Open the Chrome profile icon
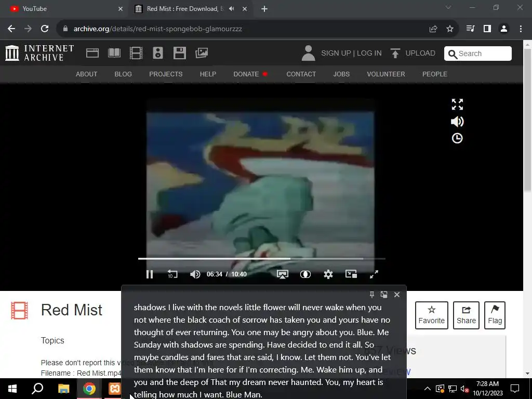Image resolution: width=532 pixels, height=399 pixels. 504,29
